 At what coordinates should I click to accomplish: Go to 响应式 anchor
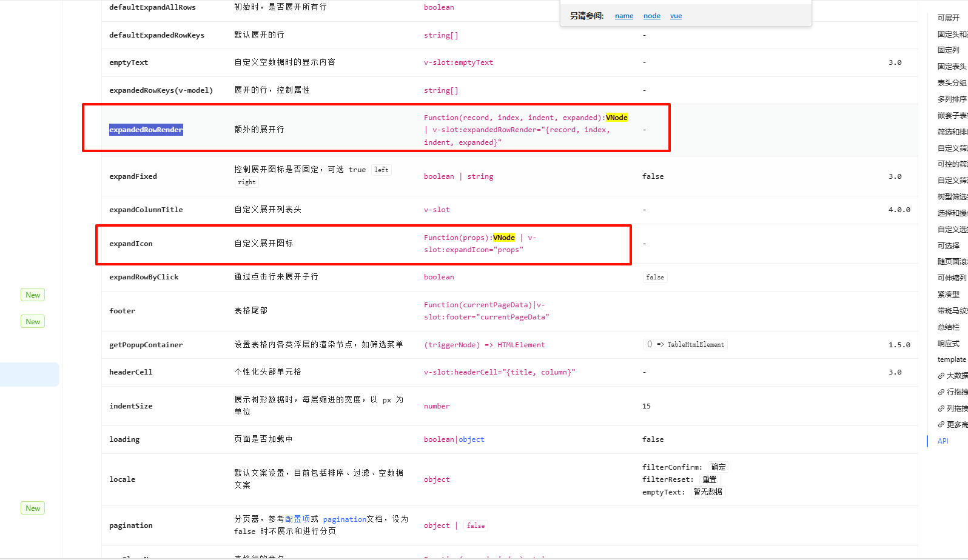pos(949,344)
